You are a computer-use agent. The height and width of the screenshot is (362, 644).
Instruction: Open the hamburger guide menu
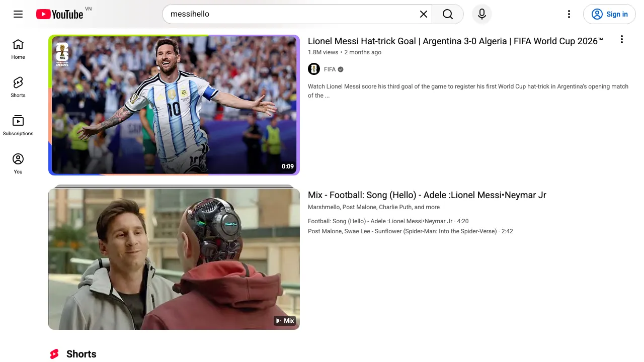point(18,14)
